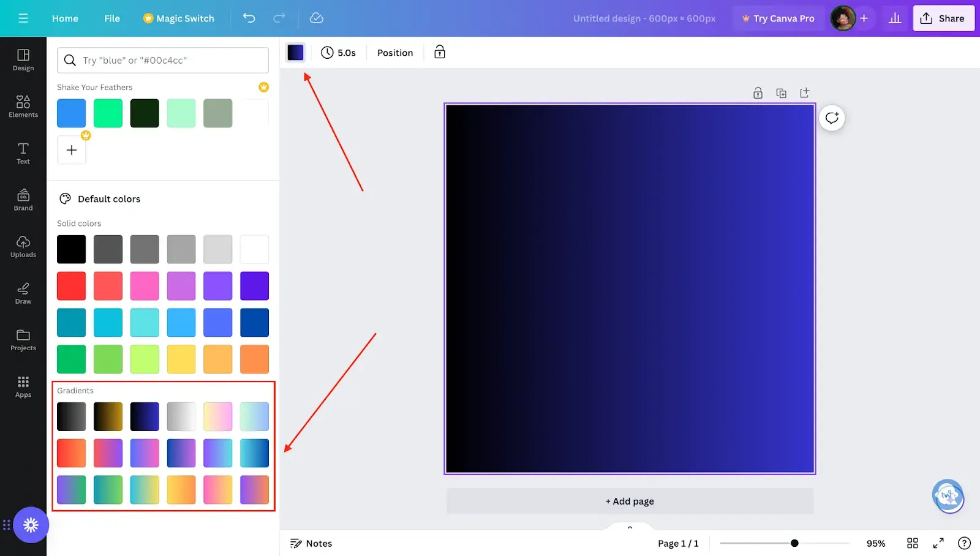980x556 pixels.
Task: Pick the blue Shake Your Feathers swatch
Action: [x=72, y=113]
